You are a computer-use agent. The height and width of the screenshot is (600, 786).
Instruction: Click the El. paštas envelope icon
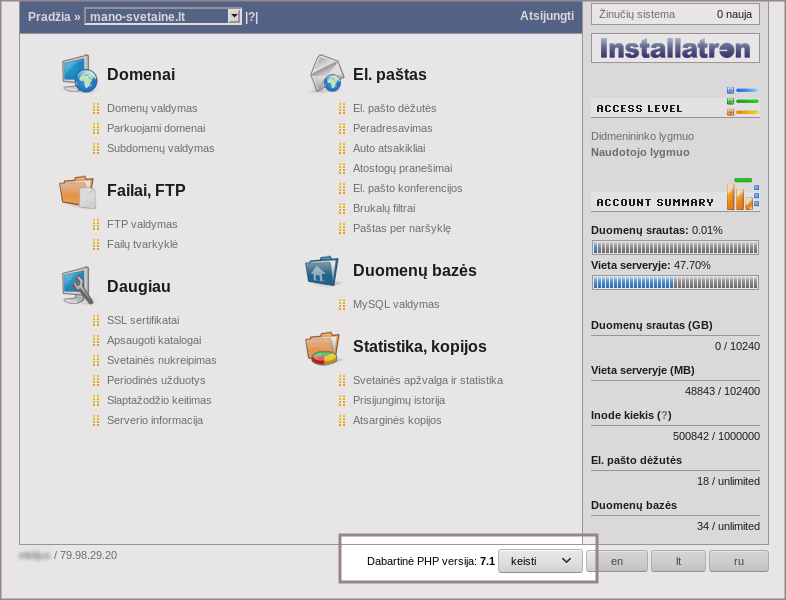326,74
